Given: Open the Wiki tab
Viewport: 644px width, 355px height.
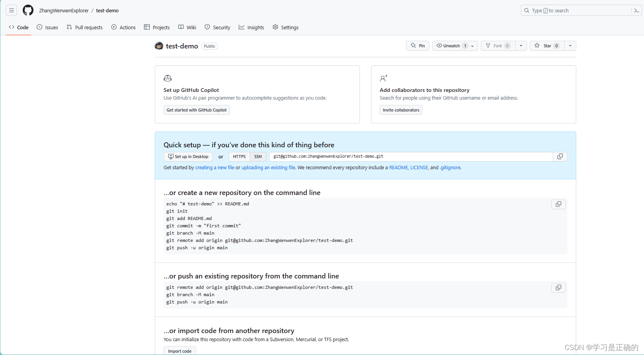Looking at the screenshot, I should point(187,27).
